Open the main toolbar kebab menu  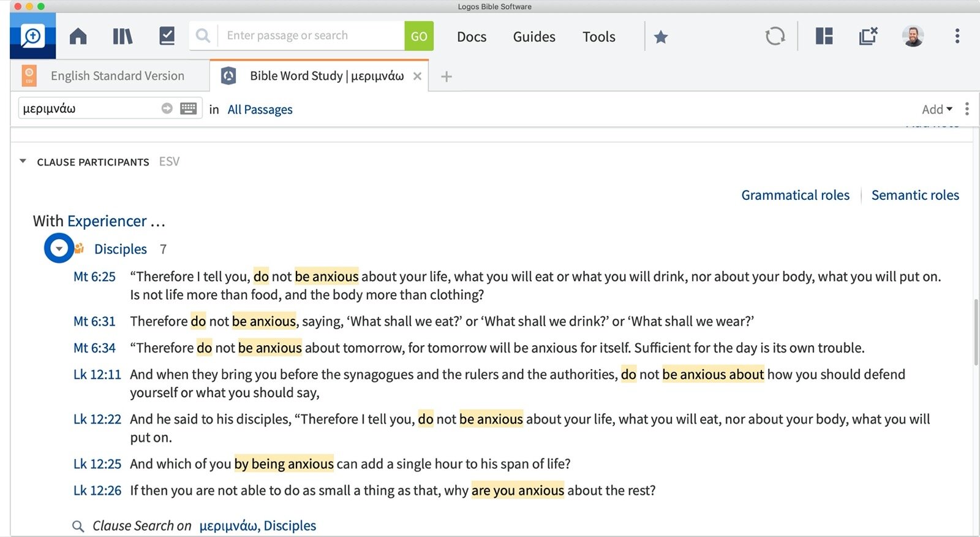[957, 36]
